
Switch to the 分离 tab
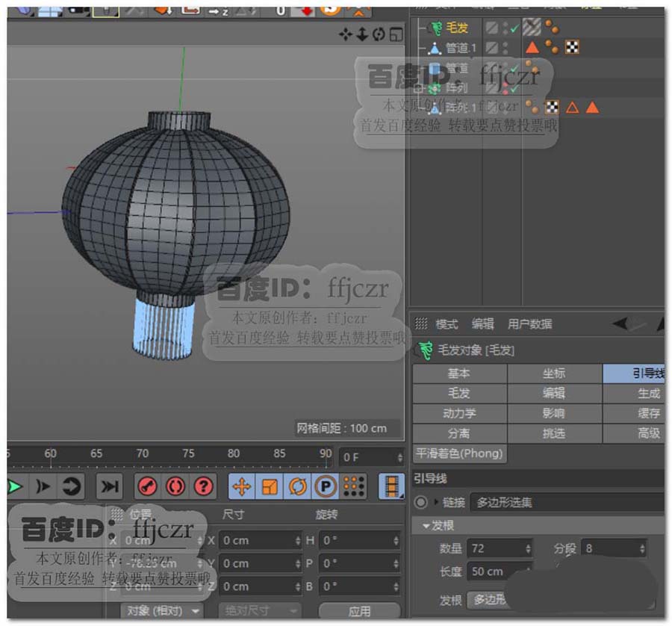[x=459, y=433]
